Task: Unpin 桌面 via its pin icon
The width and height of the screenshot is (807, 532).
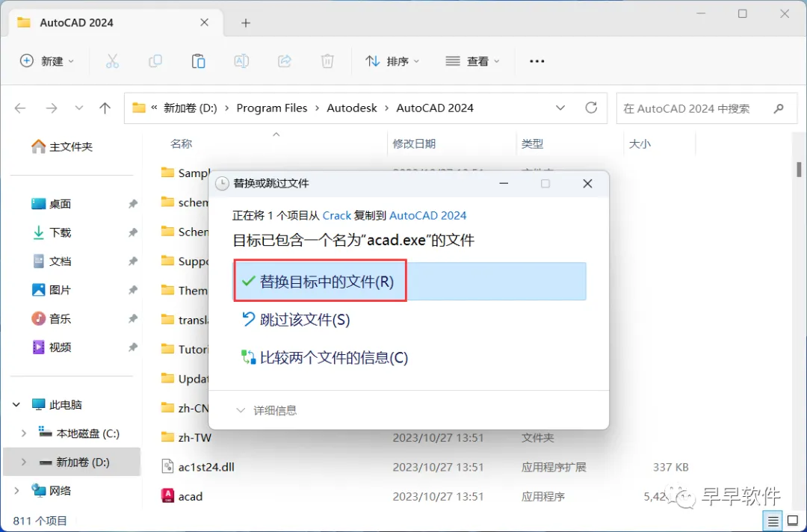Action: 133,204
